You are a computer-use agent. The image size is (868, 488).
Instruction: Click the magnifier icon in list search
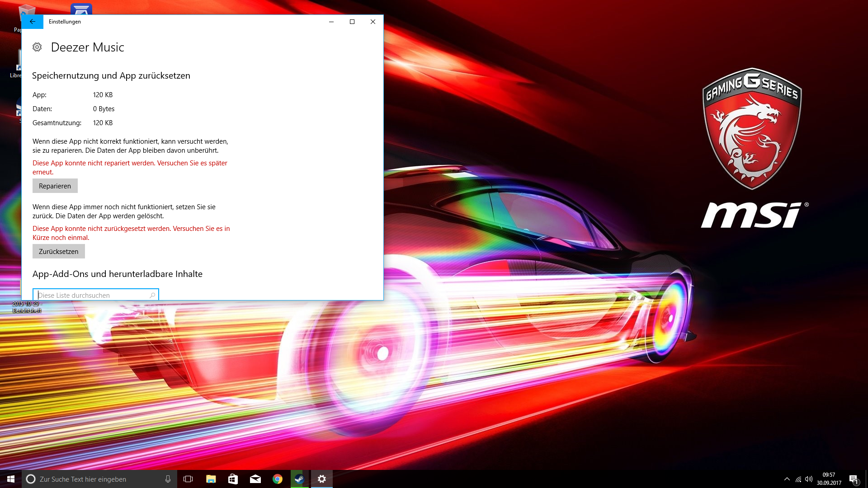tap(152, 295)
